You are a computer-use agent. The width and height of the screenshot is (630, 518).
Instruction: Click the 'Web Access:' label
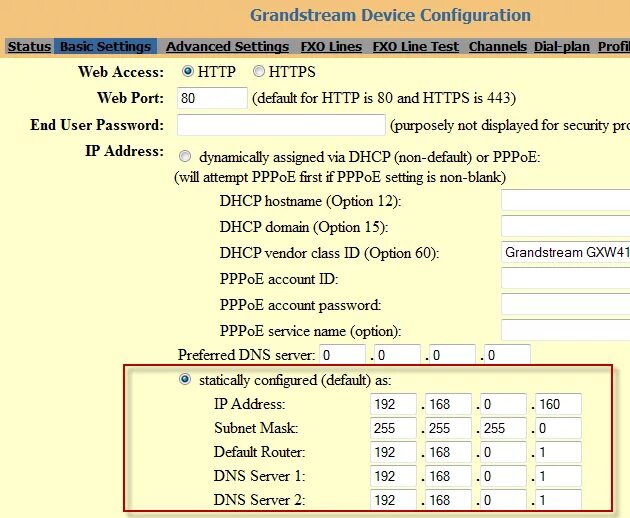pos(121,72)
